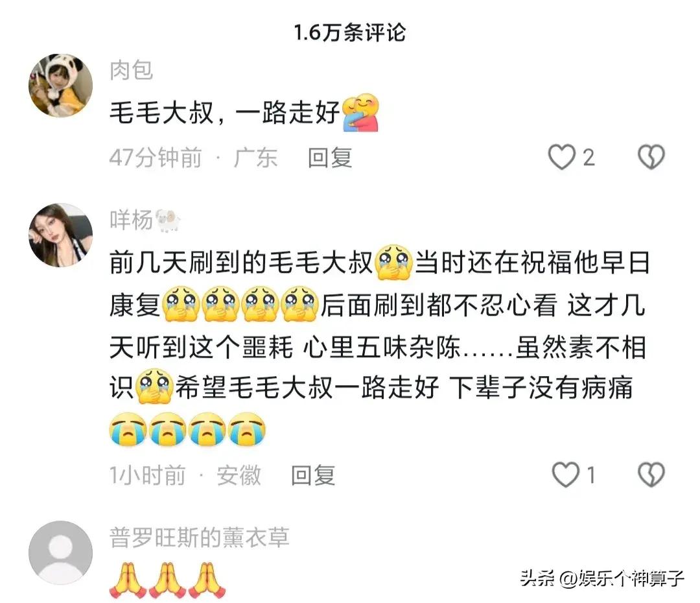Reply to 肉包's comment via 回复
Viewport: 700px width, 603px height.
[x=330, y=158]
